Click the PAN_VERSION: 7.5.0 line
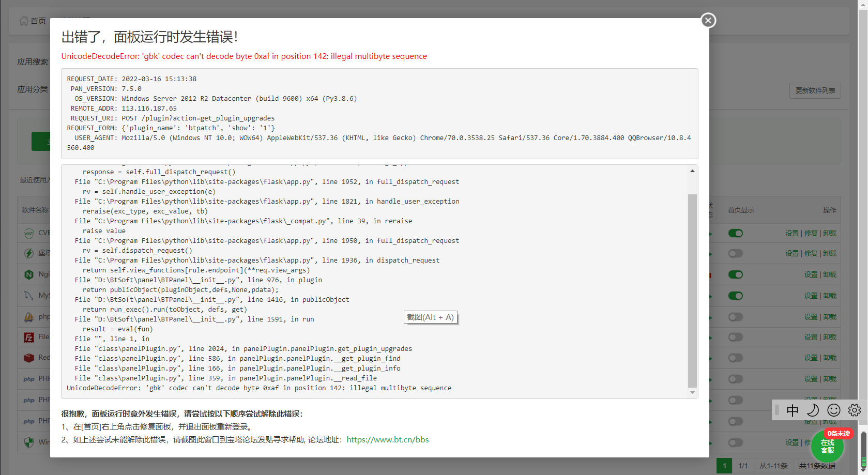868x475 pixels. point(106,89)
